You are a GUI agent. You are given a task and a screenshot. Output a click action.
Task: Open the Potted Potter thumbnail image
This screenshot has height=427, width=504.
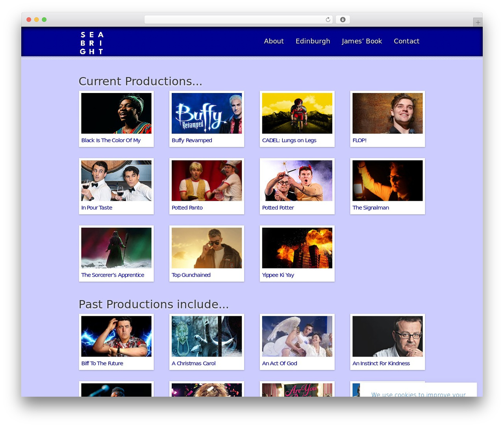point(297,181)
